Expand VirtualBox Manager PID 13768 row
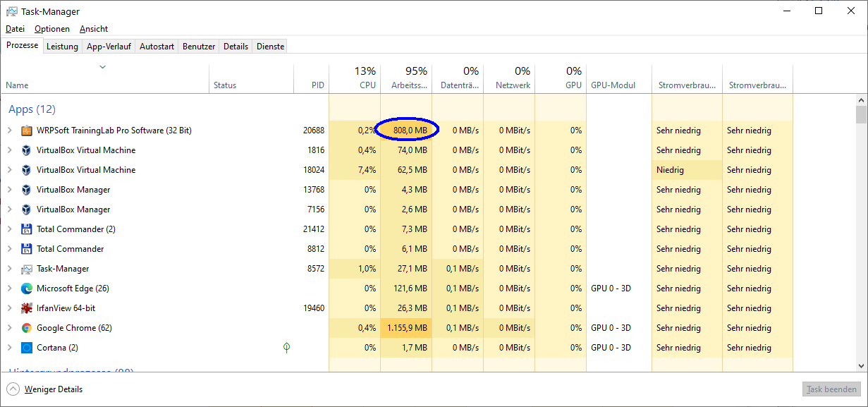 [9, 190]
